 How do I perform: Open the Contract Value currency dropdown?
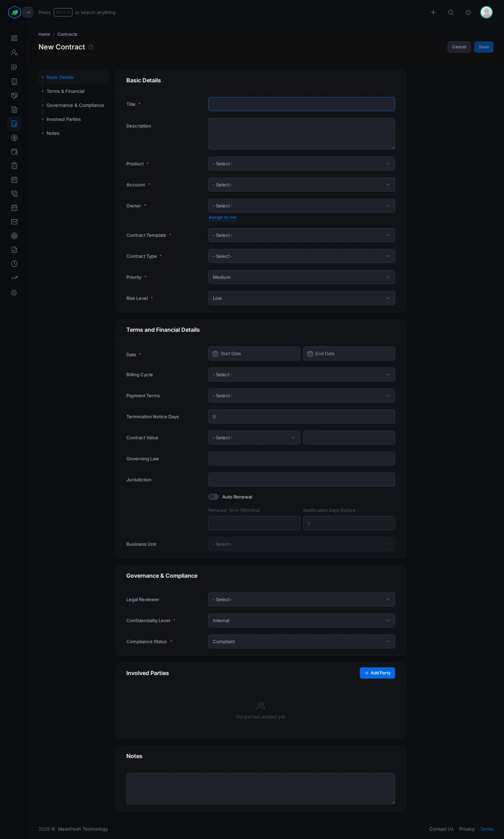[254, 438]
